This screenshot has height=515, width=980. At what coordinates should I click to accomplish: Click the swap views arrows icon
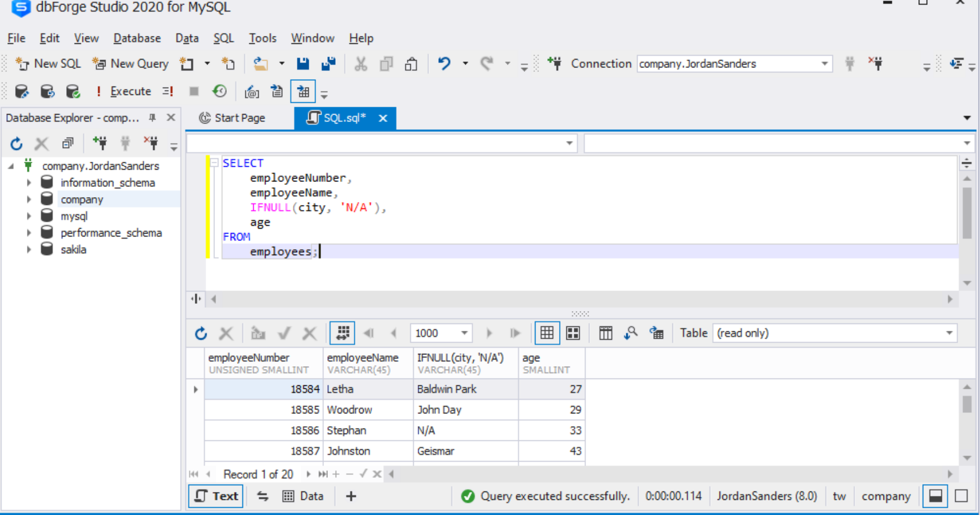pos(262,496)
